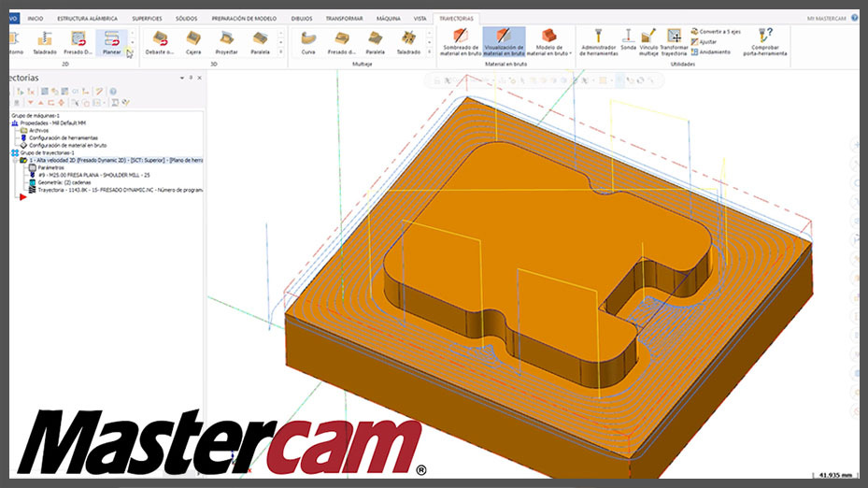Viewport: 868px width, 488px height.
Task: Choose the Fresado multiaxis toolpath icon
Action: (x=342, y=43)
